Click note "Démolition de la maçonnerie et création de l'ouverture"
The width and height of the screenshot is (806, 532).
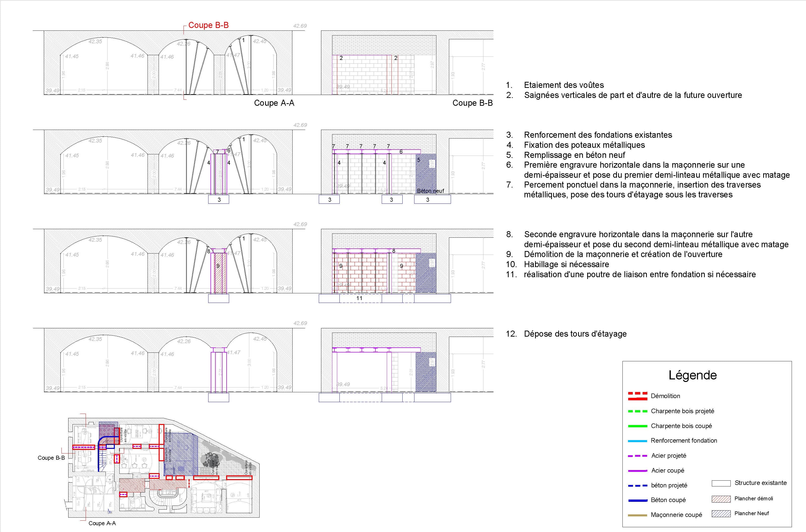click(x=623, y=255)
